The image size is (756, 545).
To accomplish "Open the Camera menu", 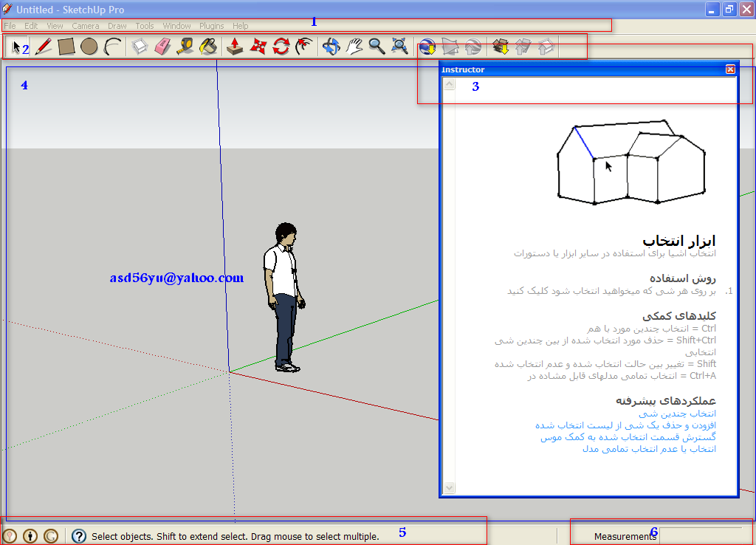I will point(86,26).
